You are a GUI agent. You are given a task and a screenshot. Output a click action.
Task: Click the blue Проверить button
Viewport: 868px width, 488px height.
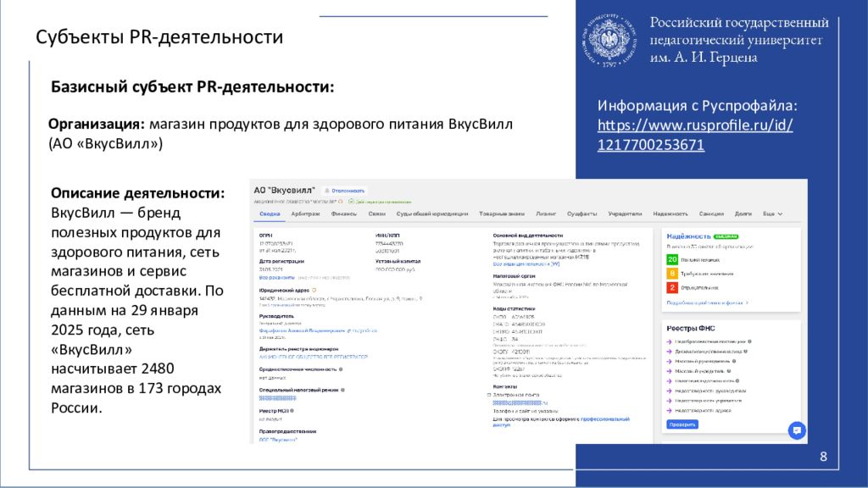click(682, 424)
